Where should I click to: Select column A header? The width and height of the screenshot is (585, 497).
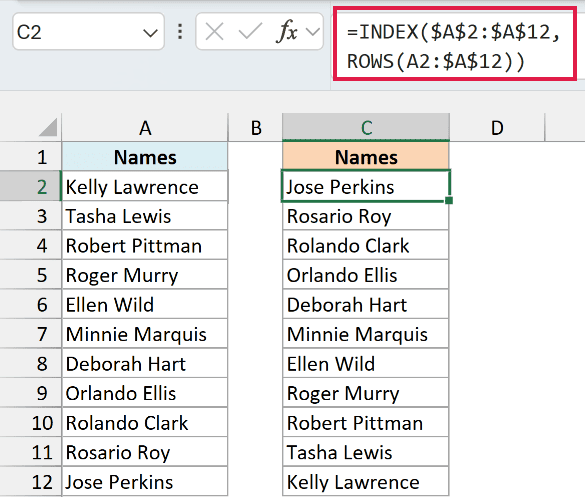point(145,128)
